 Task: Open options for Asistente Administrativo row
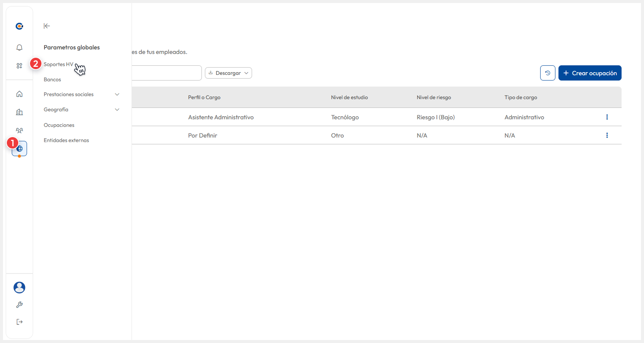(607, 117)
